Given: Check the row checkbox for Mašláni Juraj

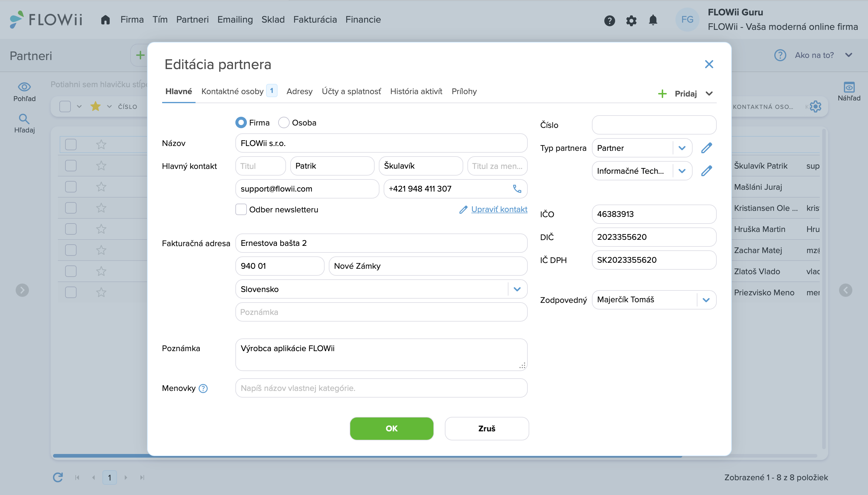Looking at the screenshot, I should 71,187.
